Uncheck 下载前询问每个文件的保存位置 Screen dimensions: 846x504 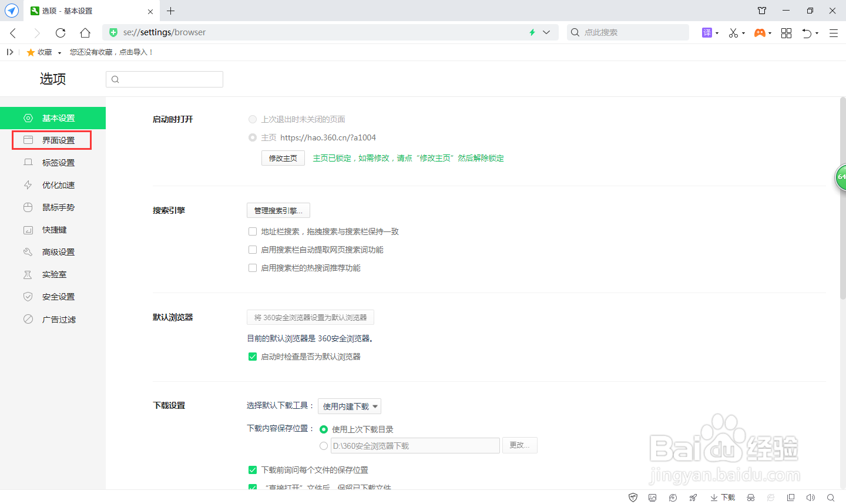[x=253, y=470]
